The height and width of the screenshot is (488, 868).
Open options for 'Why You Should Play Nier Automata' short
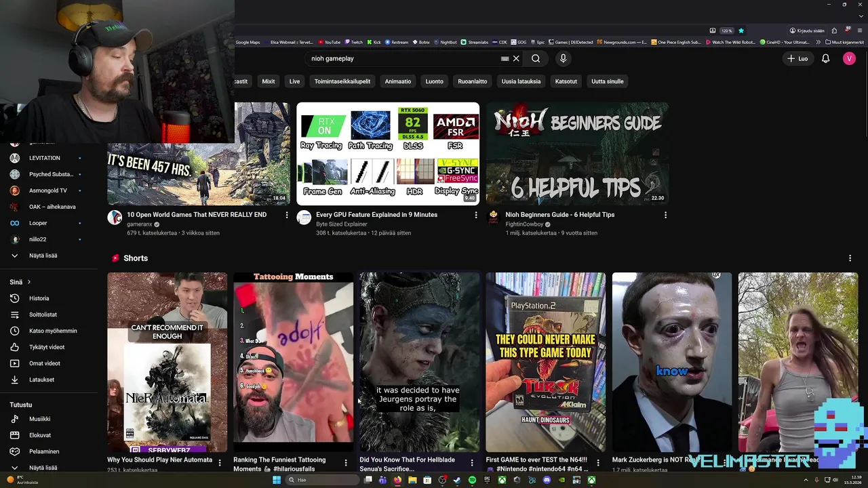[220, 463]
